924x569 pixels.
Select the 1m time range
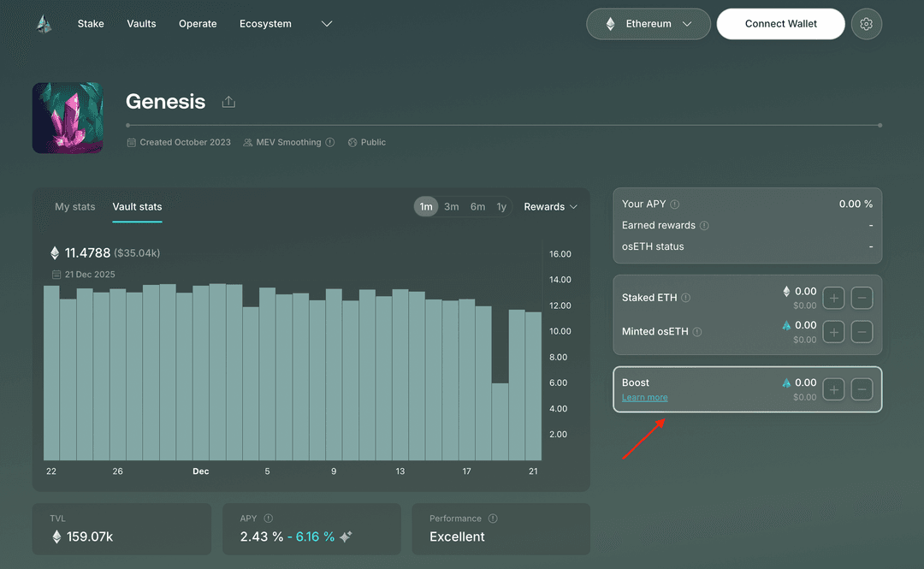pyautogui.click(x=426, y=207)
